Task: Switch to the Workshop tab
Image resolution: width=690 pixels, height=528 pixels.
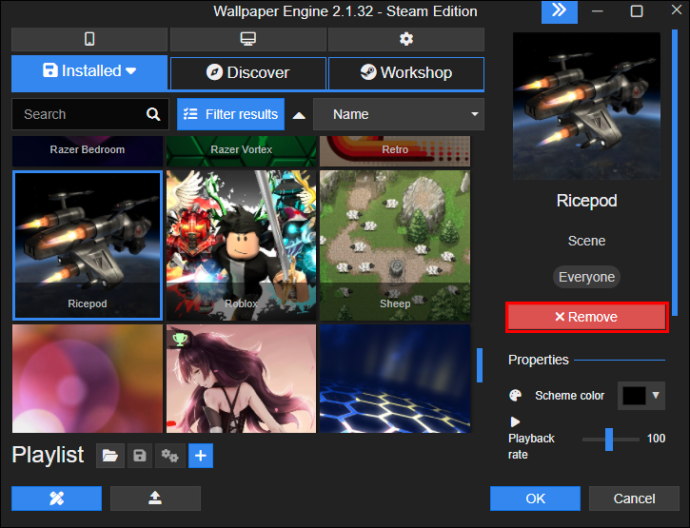Action: pyautogui.click(x=406, y=73)
